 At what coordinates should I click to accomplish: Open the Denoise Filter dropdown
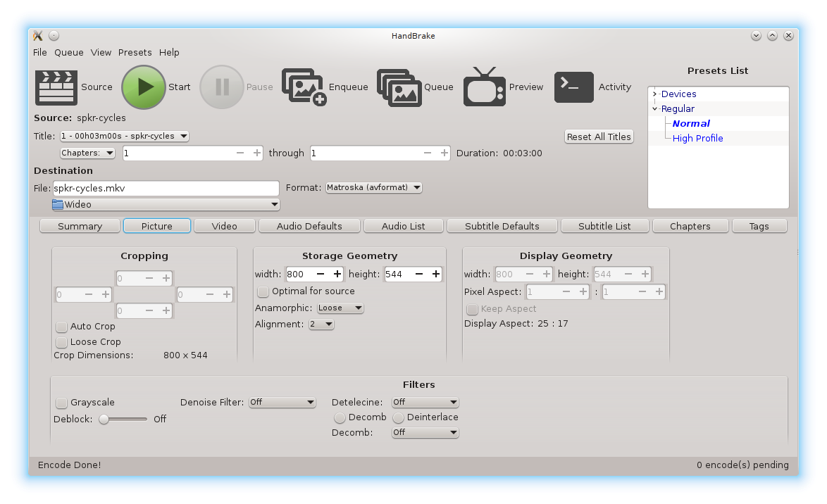tap(282, 402)
